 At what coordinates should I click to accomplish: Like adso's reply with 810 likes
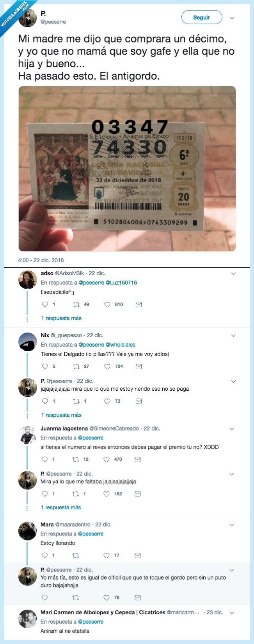(107, 304)
